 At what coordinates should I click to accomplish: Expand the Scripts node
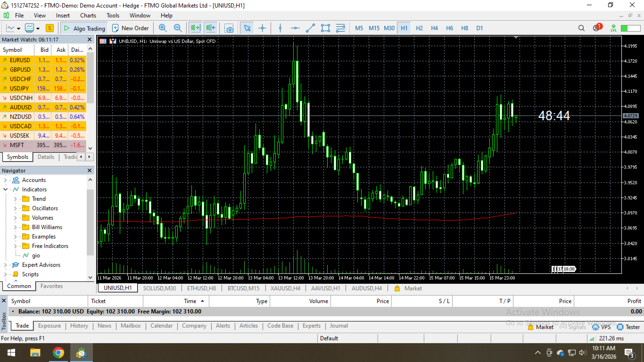[6, 274]
